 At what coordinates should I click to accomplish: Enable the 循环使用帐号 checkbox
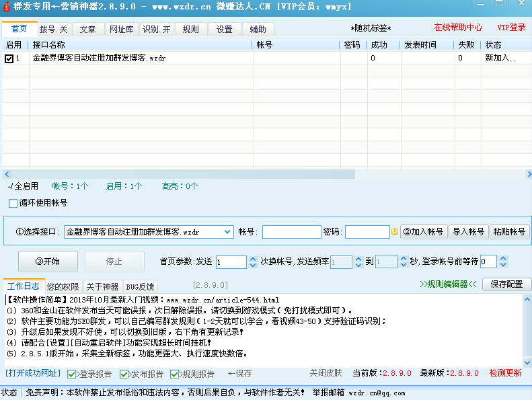(x=13, y=203)
